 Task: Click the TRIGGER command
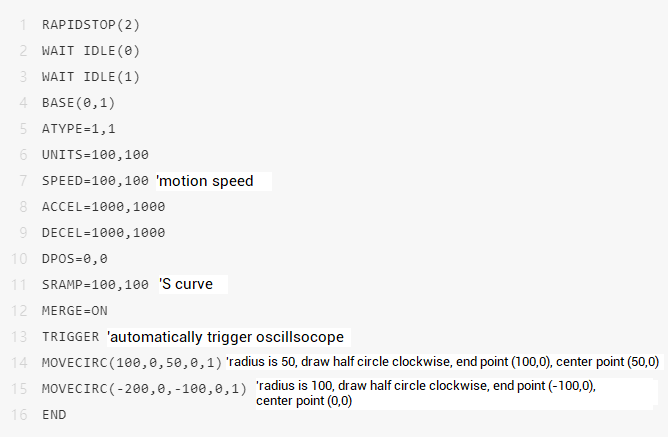click(x=70, y=336)
